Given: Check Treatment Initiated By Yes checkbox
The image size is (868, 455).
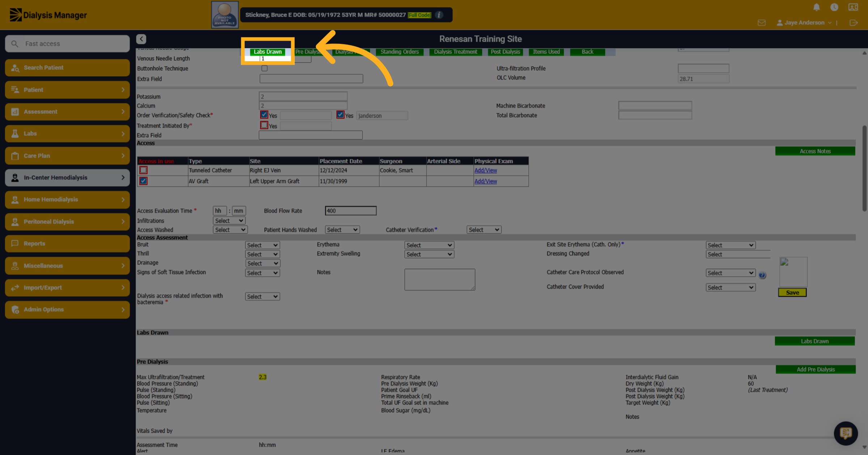Looking at the screenshot, I should [x=264, y=125].
